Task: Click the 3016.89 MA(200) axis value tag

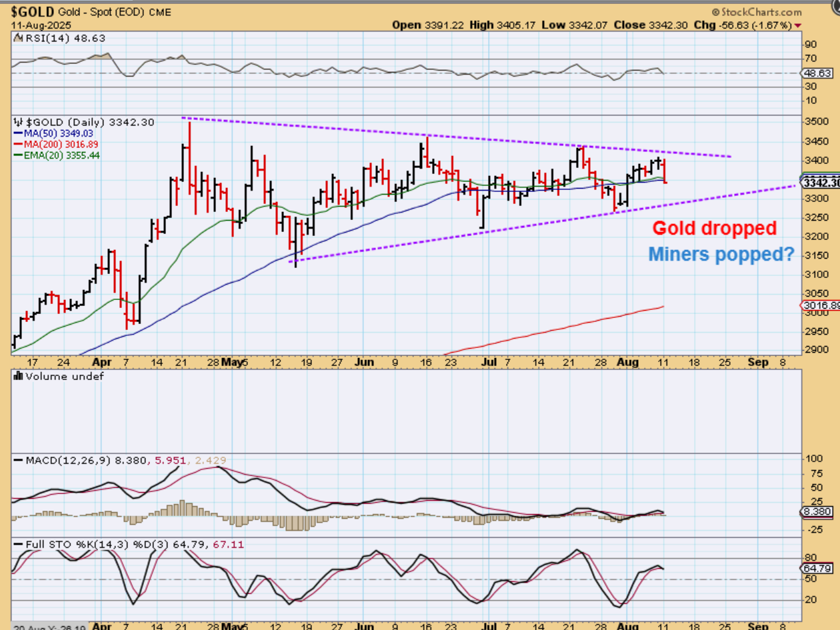Action: (x=821, y=305)
